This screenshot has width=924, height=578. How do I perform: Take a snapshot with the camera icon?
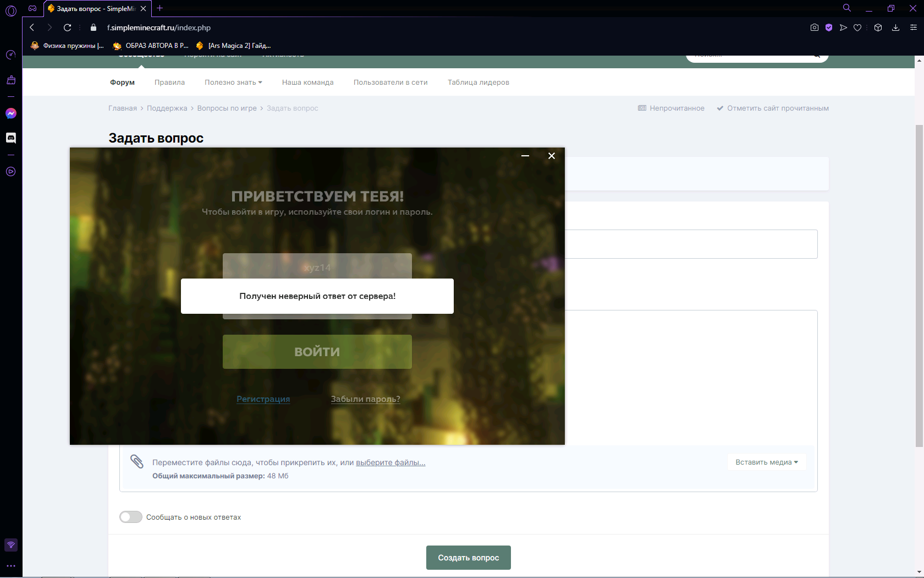pyautogui.click(x=815, y=28)
